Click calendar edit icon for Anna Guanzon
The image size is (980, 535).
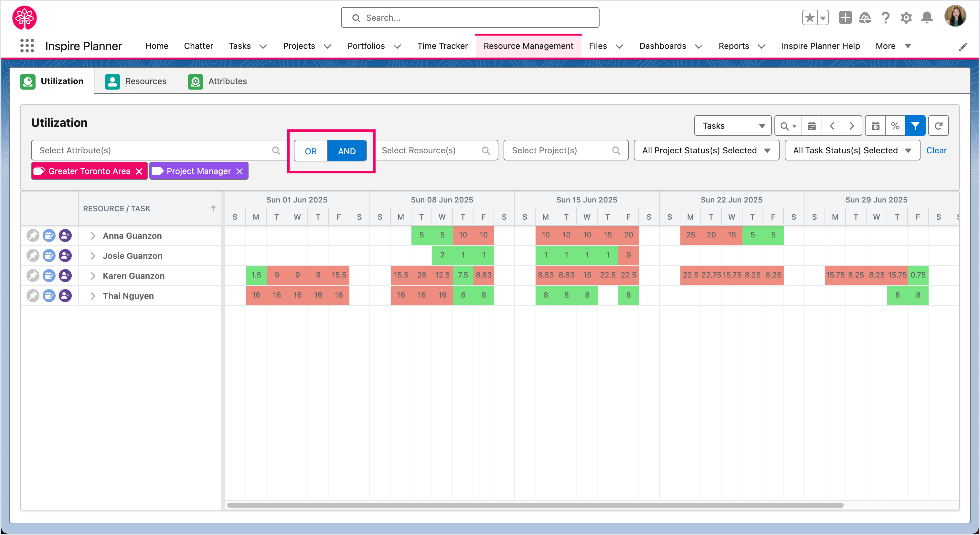coord(49,236)
